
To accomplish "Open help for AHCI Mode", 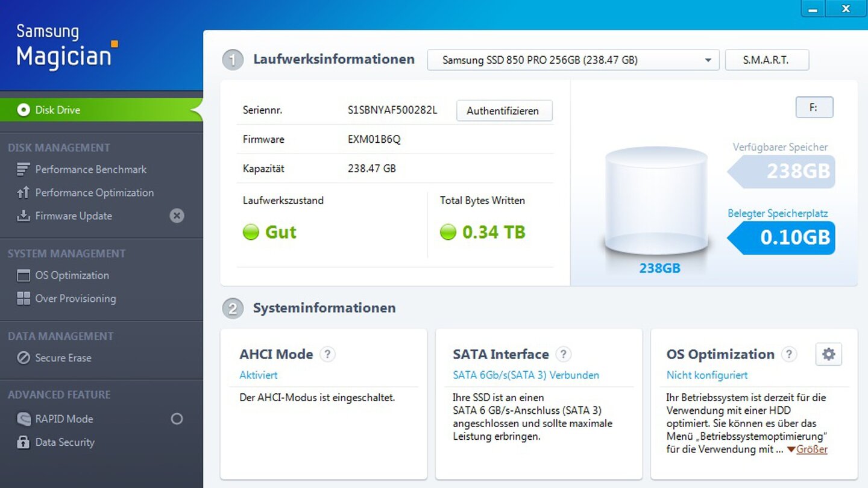I will click(327, 354).
